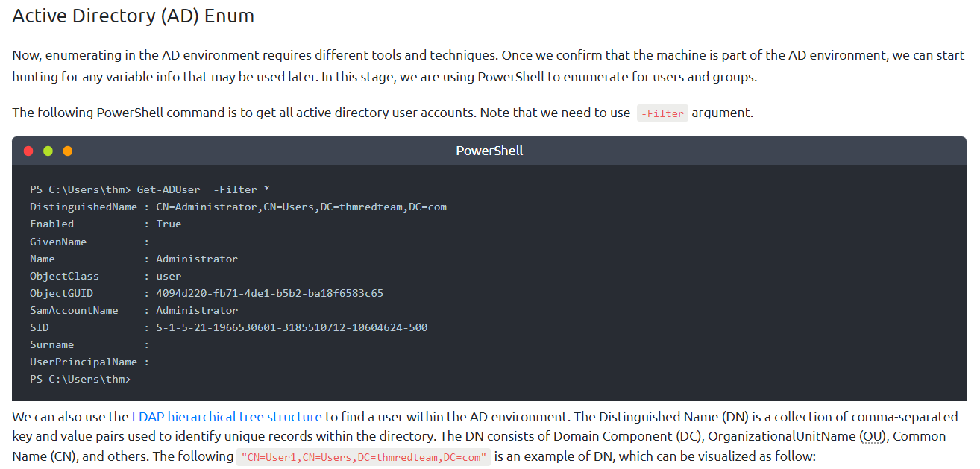Click the Enabled value True
The width and height of the screenshot is (980, 469).
tap(169, 224)
